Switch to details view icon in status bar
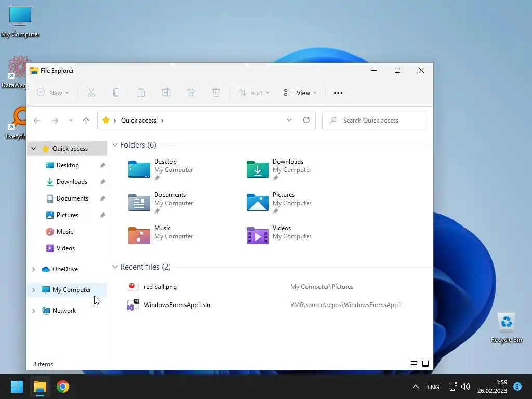Image resolution: width=532 pixels, height=399 pixels. pos(414,364)
